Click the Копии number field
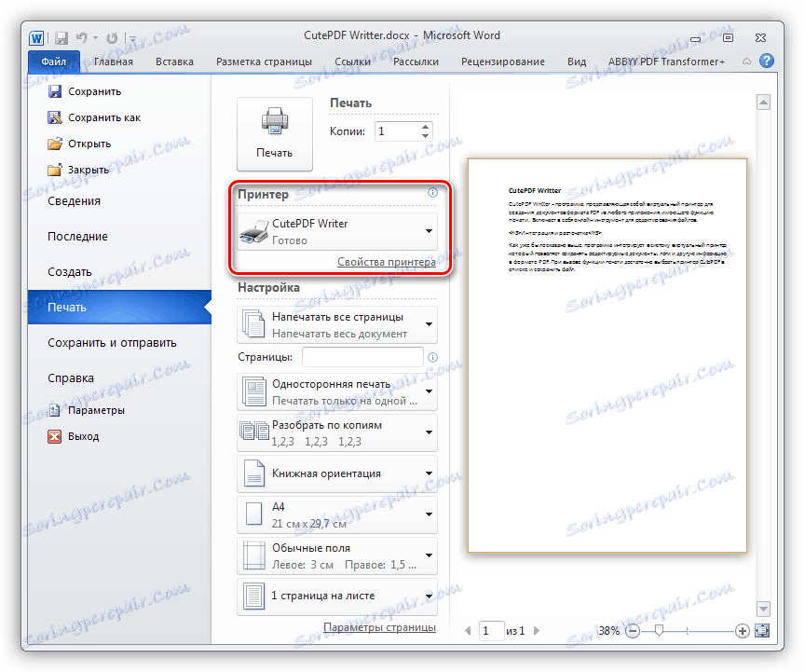The image size is (805, 672). (399, 131)
